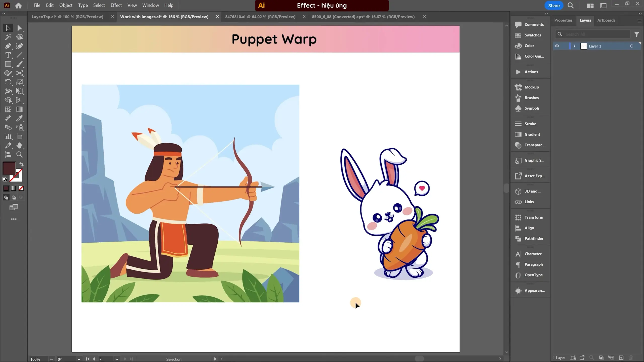This screenshot has height=362, width=644.
Task: Enable Draw Behind mode
Action: tap(14, 198)
